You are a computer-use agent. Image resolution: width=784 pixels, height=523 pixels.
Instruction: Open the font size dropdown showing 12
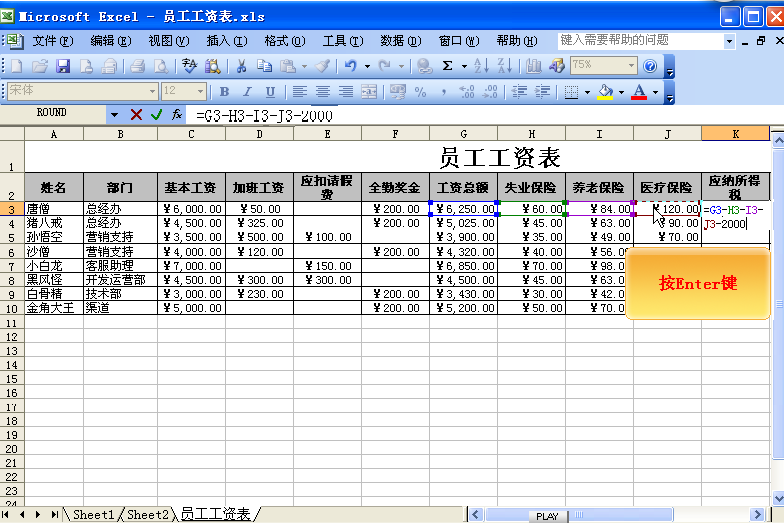(x=200, y=92)
